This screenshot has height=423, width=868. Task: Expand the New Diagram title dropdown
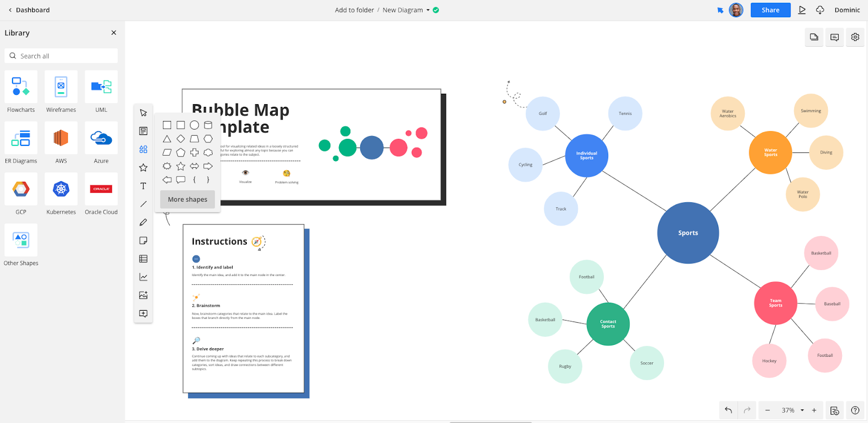point(428,10)
